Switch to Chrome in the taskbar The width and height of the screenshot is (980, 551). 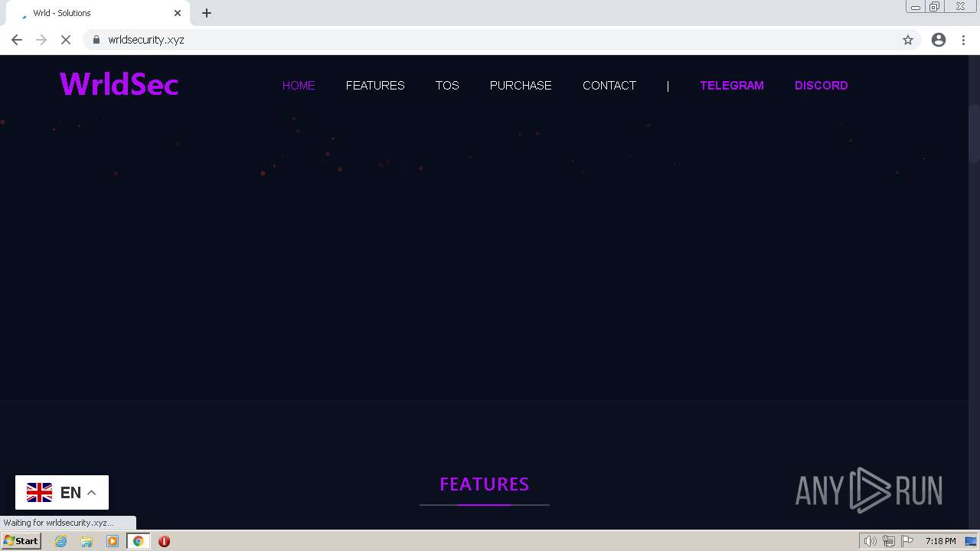(138, 541)
